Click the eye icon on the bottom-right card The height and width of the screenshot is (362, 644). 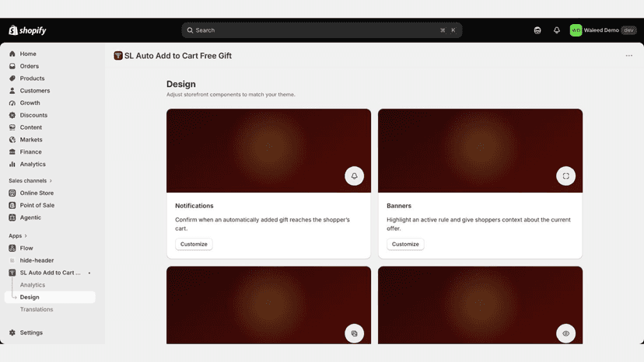[565, 334]
